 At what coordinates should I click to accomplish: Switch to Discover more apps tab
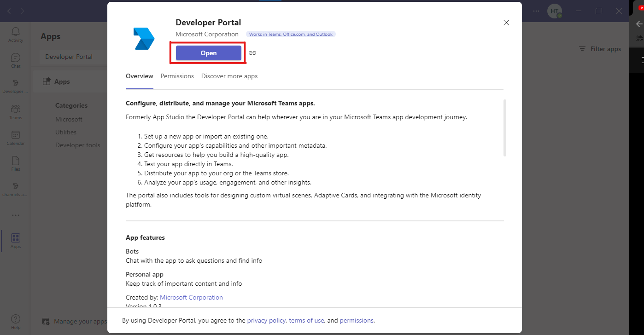(229, 76)
